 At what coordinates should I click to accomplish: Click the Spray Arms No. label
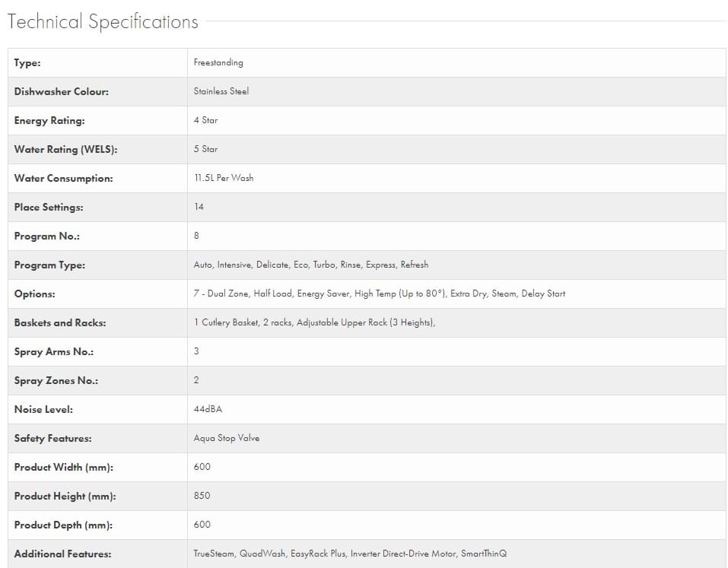coord(52,352)
